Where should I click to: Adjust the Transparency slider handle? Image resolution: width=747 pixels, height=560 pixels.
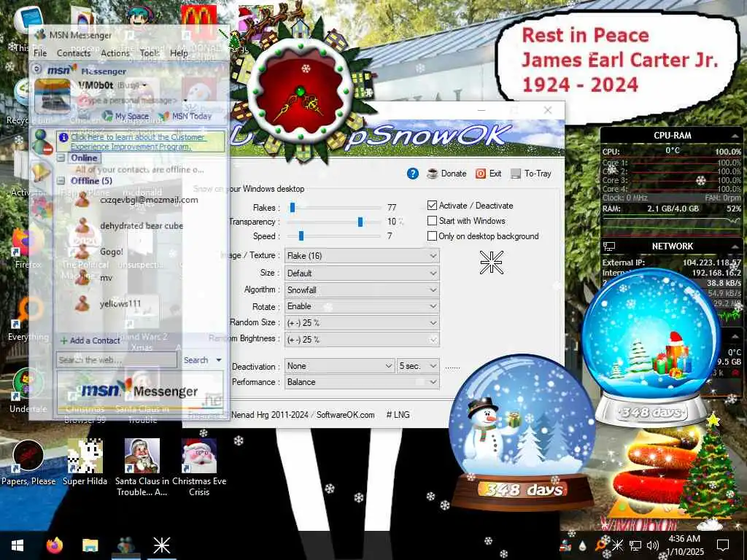tap(360, 222)
